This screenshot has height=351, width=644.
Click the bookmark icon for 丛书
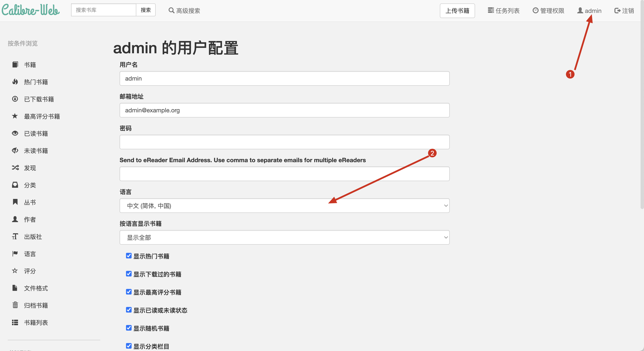coord(15,202)
